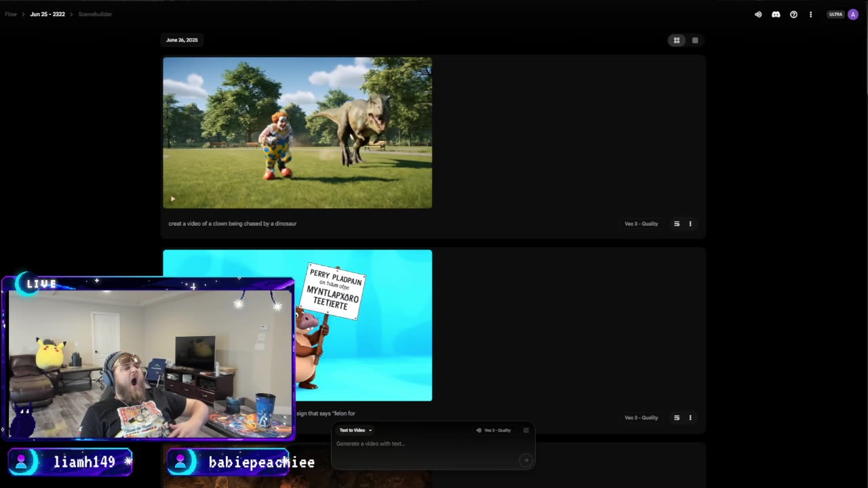
Task: Add the clown video to scene icon
Action: (x=676, y=224)
